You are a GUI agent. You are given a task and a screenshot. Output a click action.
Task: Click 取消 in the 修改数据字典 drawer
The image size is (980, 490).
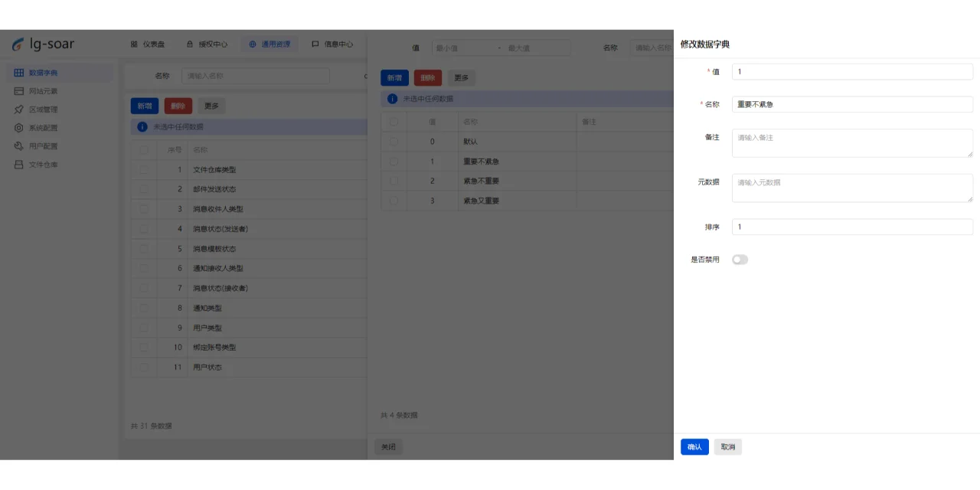[728, 447]
